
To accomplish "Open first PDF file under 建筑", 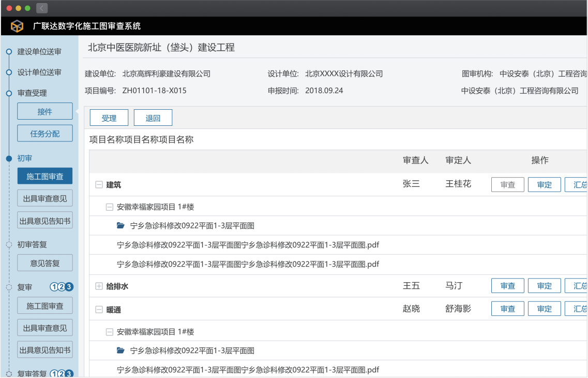I will 248,245.
